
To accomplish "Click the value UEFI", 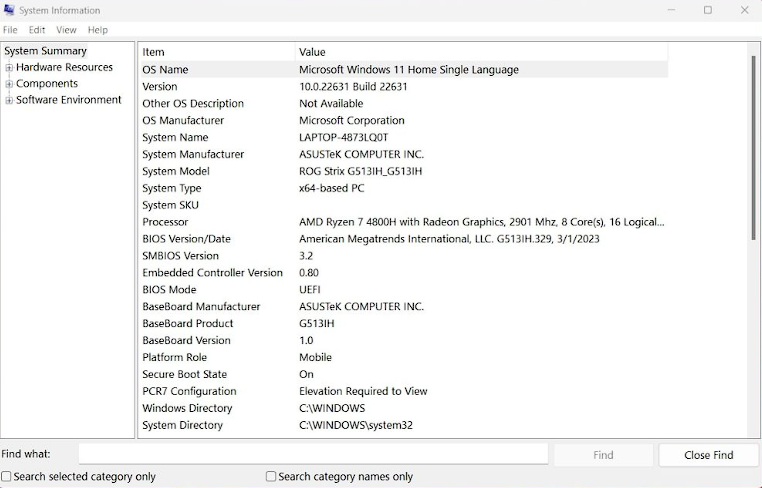I will 310,290.
